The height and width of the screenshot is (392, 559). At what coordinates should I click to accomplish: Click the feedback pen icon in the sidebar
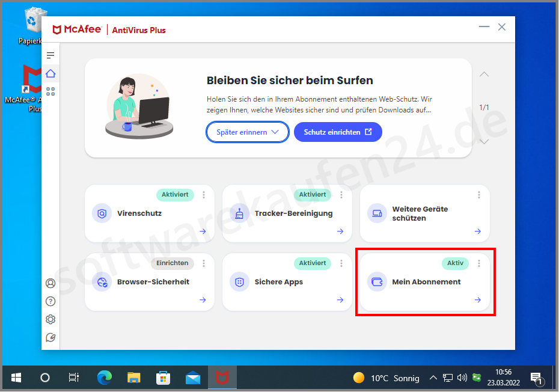point(50,337)
